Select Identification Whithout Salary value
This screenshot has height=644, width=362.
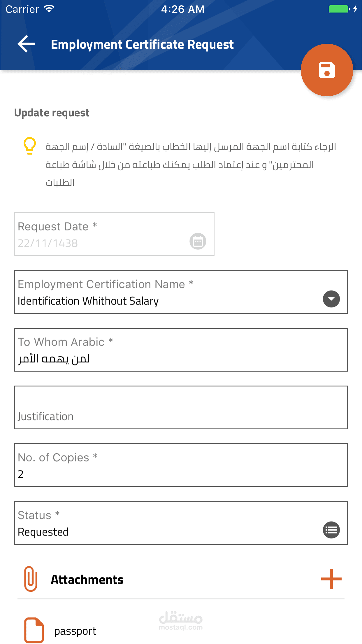(88, 301)
